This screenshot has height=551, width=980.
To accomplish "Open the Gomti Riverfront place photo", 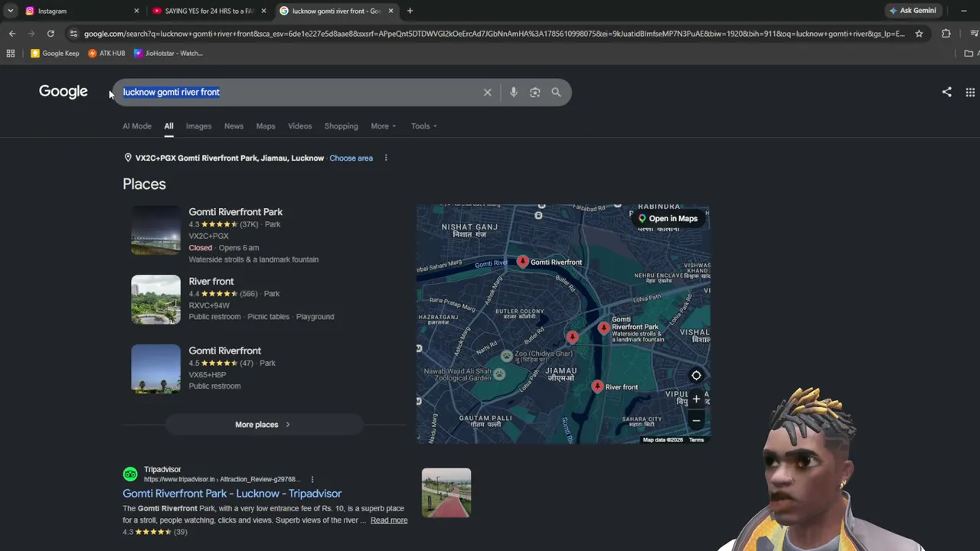I will pos(155,369).
